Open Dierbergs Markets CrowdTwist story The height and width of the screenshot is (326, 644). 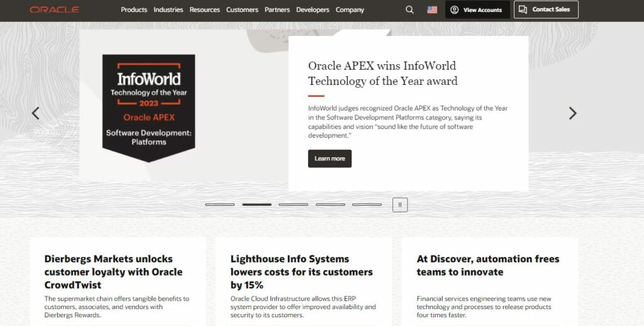tap(113, 272)
